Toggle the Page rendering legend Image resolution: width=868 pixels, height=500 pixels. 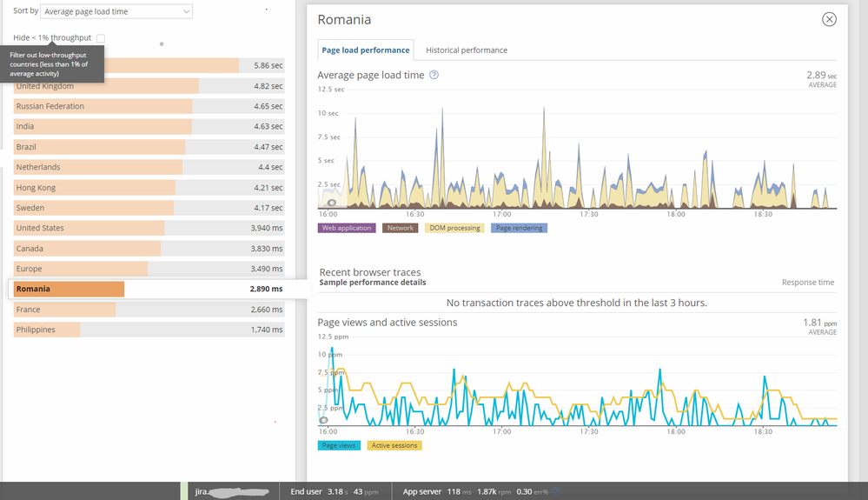point(519,228)
